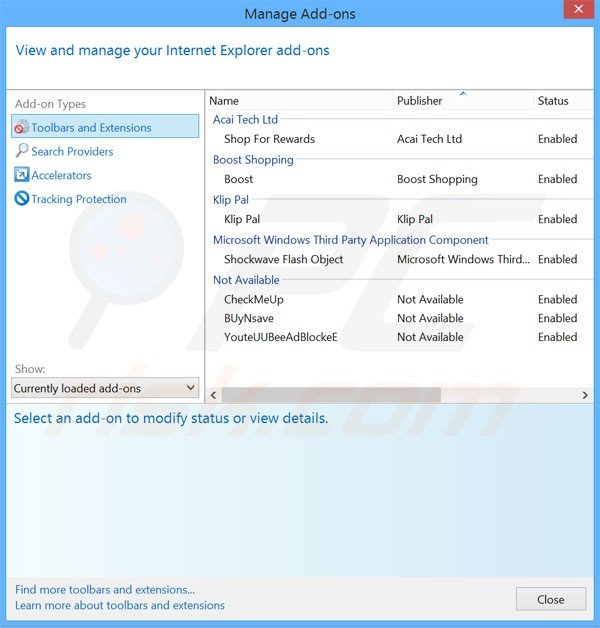Click the Microsoft Windows Third... publisher cell
Screen dimensions: 600x628
[x=463, y=259]
